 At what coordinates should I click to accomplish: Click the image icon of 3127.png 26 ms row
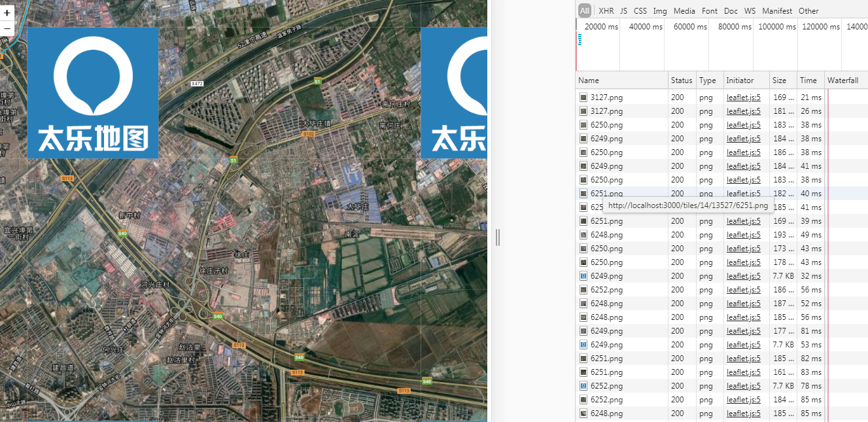(583, 111)
